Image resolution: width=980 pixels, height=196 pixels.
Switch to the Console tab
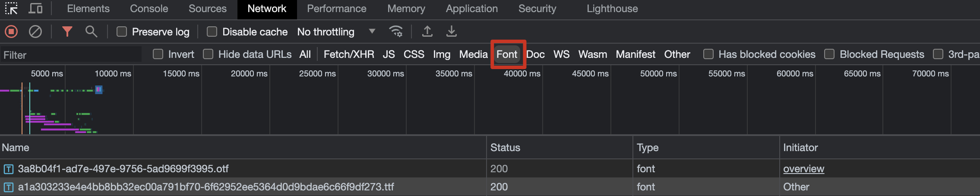pyautogui.click(x=149, y=9)
